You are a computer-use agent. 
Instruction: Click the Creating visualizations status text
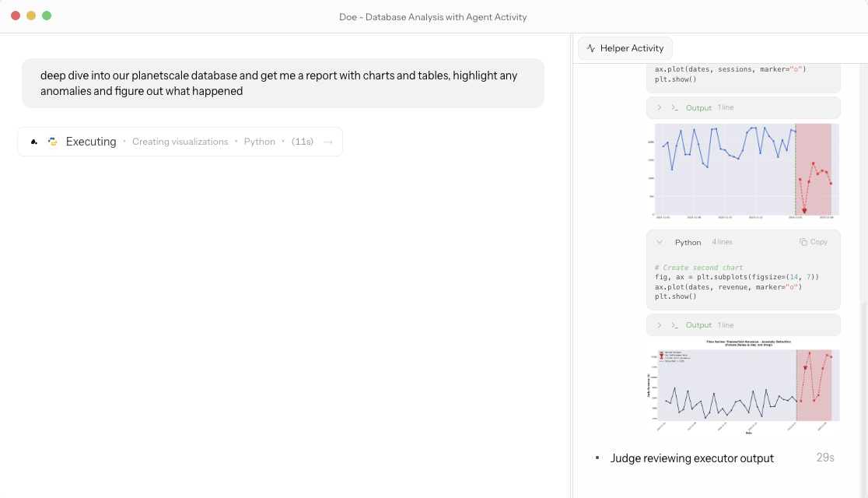(180, 142)
